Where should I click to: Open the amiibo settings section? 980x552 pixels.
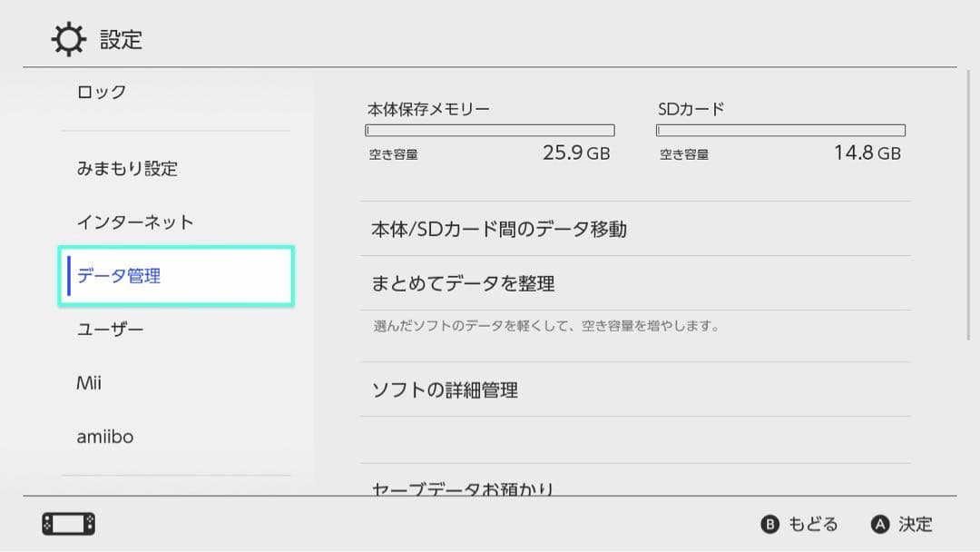coord(104,436)
